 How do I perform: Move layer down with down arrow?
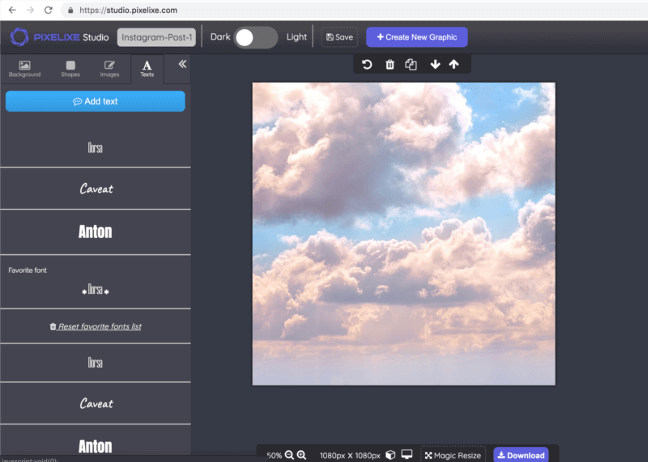point(435,65)
